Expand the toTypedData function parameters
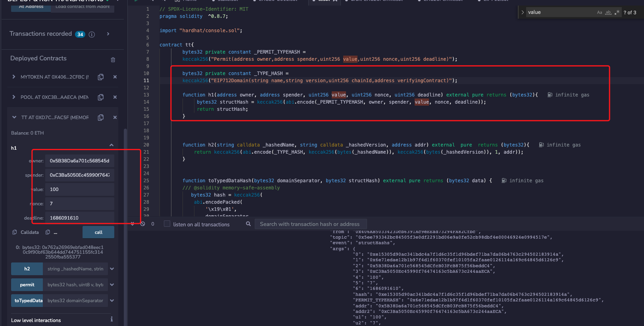 pos(112,301)
